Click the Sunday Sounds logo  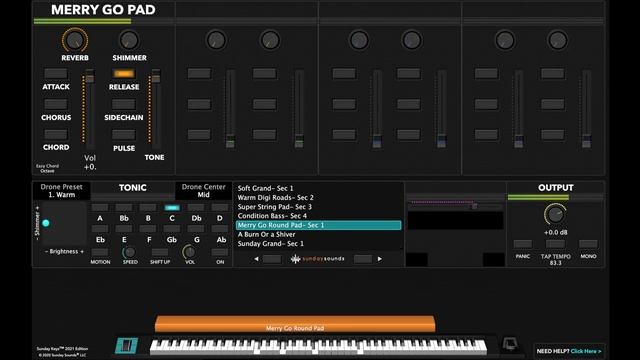coord(318,259)
